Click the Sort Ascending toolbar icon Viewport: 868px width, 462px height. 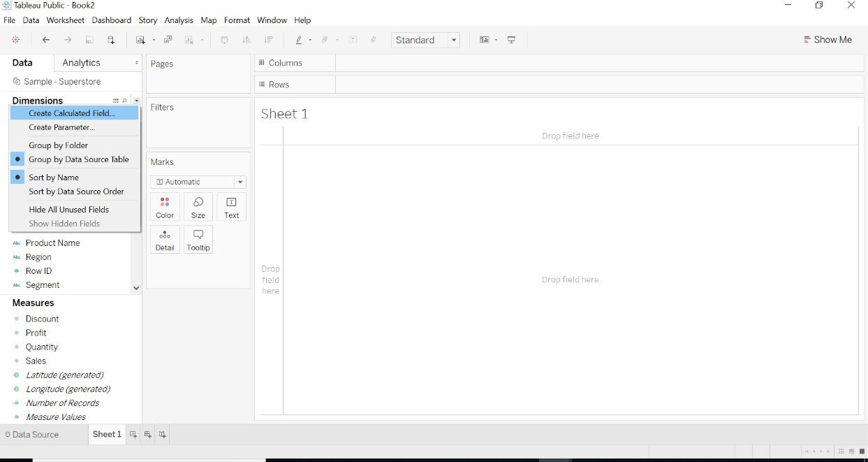(x=247, y=40)
